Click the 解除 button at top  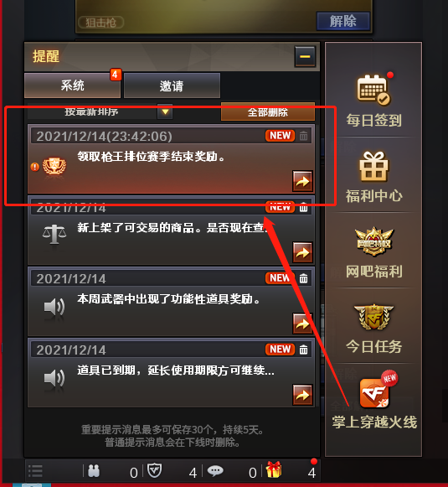point(343,21)
